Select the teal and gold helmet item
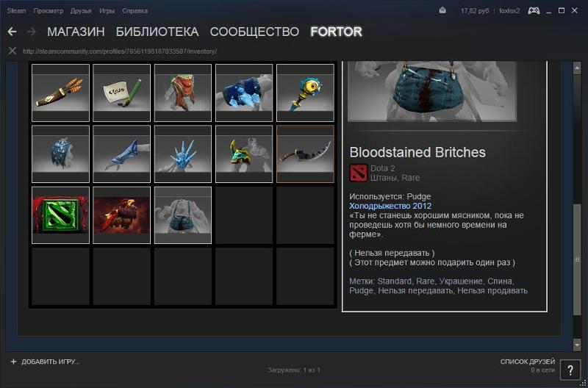The image size is (588, 388). pos(244,154)
